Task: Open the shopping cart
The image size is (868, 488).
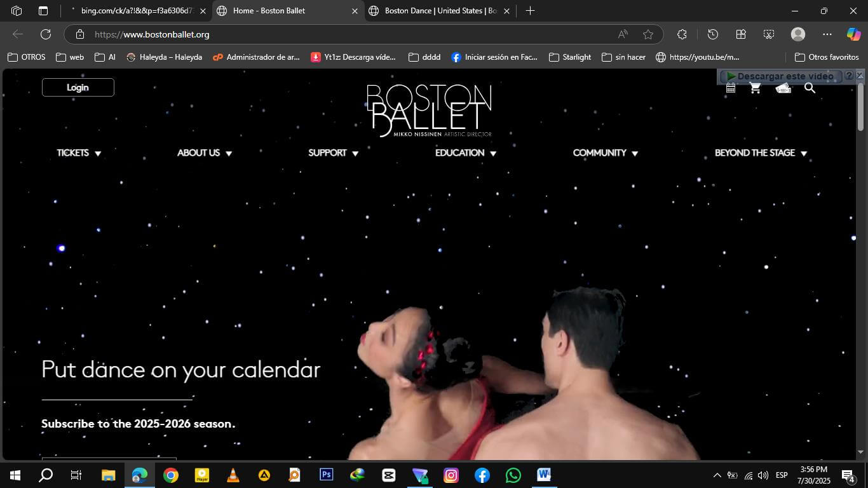Action: pyautogui.click(x=755, y=89)
